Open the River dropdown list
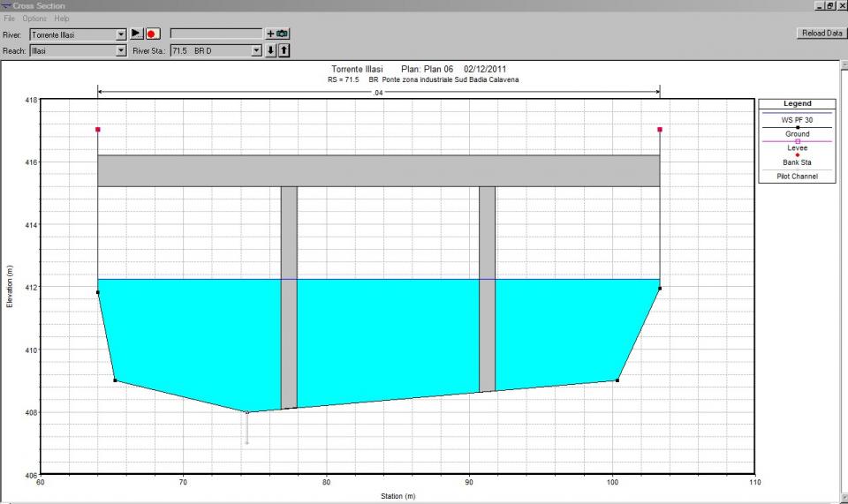The width and height of the screenshot is (848, 504). pyautogui.click(x=122, y=34)
